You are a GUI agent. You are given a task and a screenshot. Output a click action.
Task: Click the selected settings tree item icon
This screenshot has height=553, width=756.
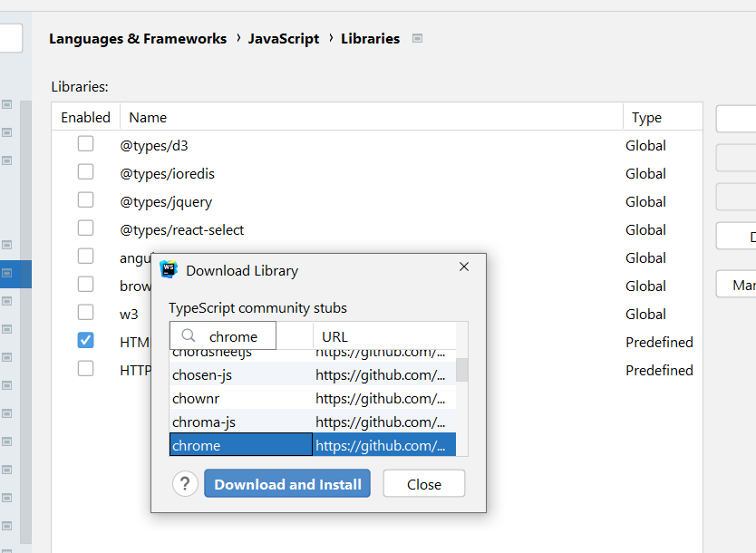6,274
